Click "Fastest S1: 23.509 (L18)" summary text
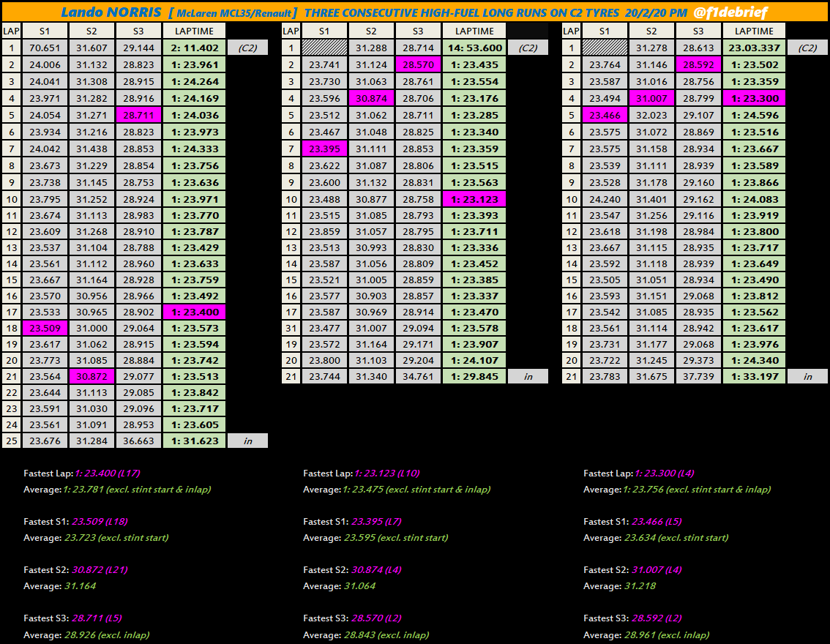830x644 pixels. 75,521
